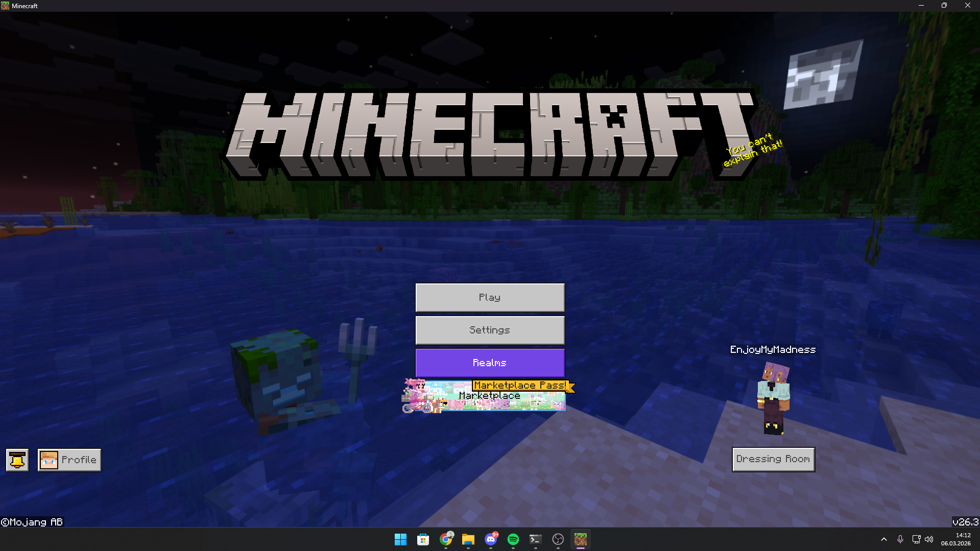Expand the hidden system tray icons

[x=884, y=539]
